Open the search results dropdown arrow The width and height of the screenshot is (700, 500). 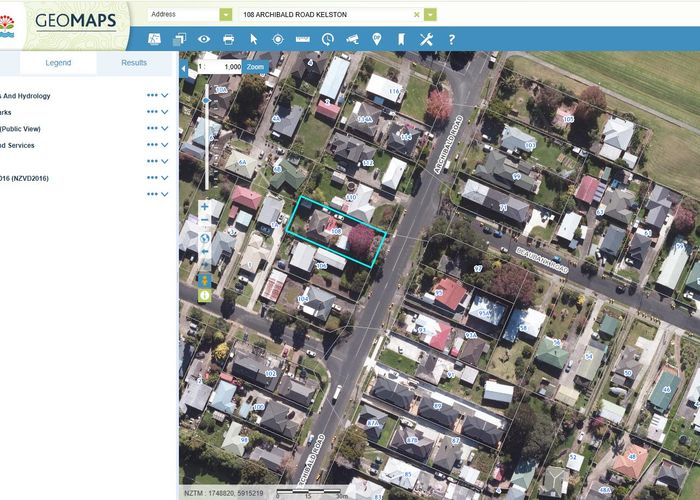(430, 14)
